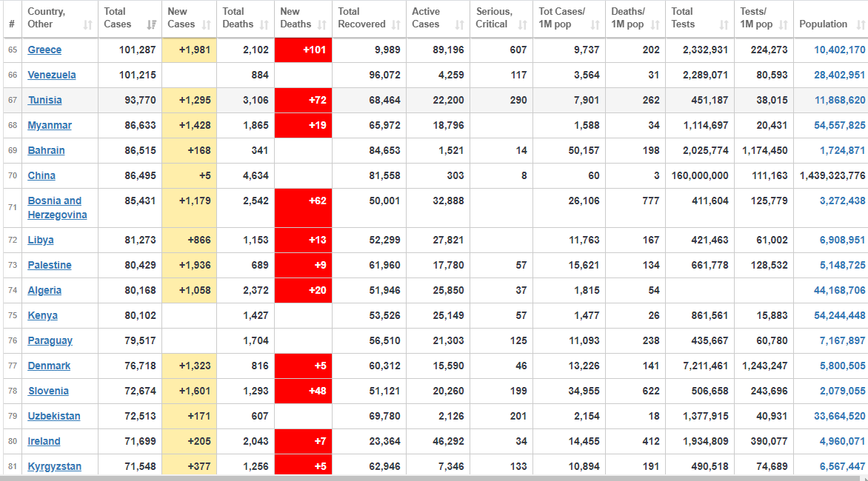The height and width of the screenshot is (481, 868).
Task: Click Myanmar population 54,557,825
Action: tap(839, 126)
